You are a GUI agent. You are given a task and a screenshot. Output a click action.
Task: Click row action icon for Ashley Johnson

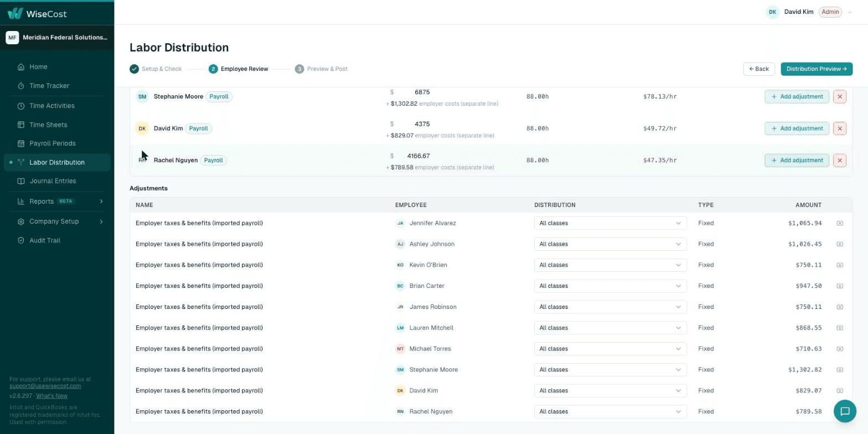(x=840, y=244)
